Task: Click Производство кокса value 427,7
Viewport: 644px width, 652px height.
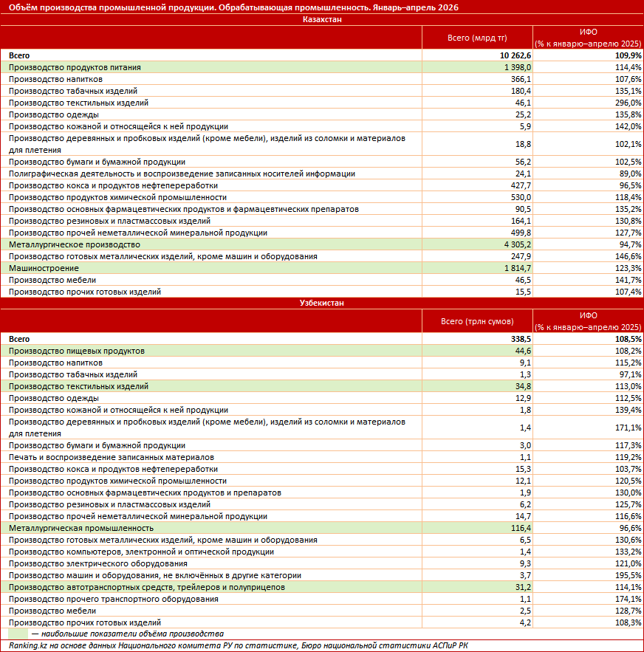Action: coord(521,185)
